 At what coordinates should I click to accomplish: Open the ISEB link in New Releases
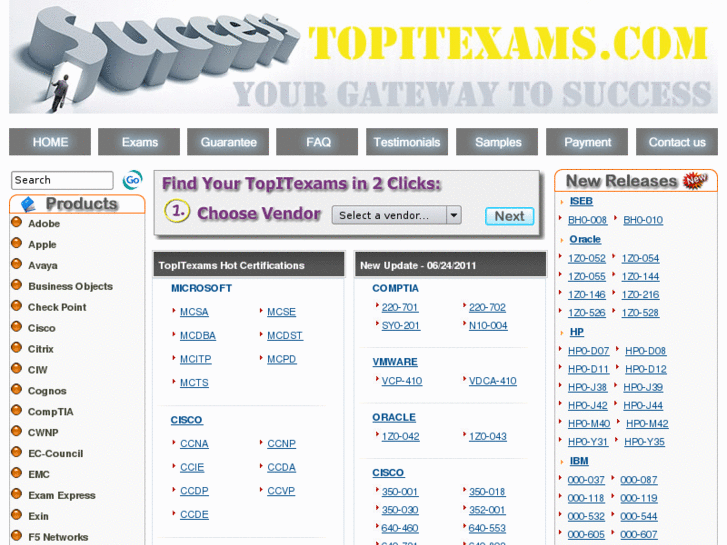pos(581,201)
